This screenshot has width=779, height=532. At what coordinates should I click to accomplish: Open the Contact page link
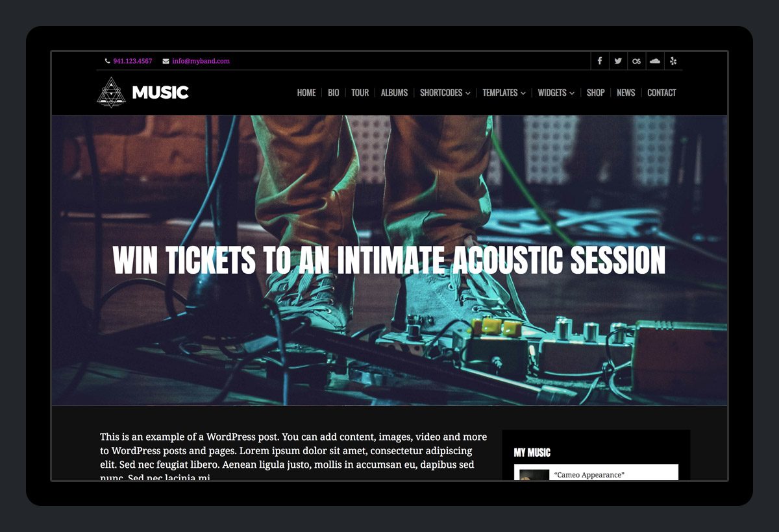(662, 93)
